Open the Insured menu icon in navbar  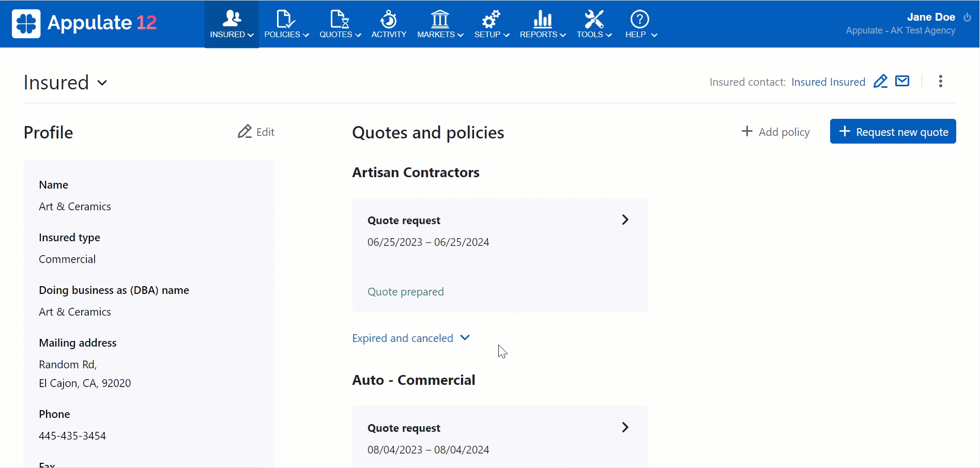click(x=232, y=19)
